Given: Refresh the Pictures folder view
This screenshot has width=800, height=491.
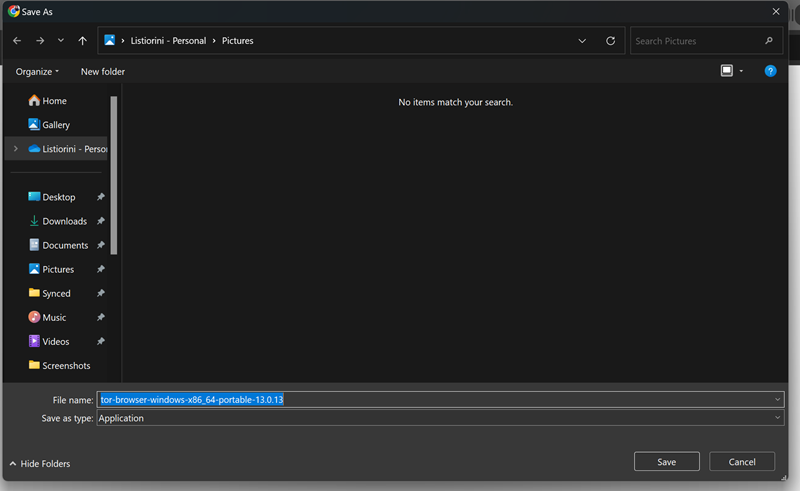Looking at the screenshot, I should 610,41.
